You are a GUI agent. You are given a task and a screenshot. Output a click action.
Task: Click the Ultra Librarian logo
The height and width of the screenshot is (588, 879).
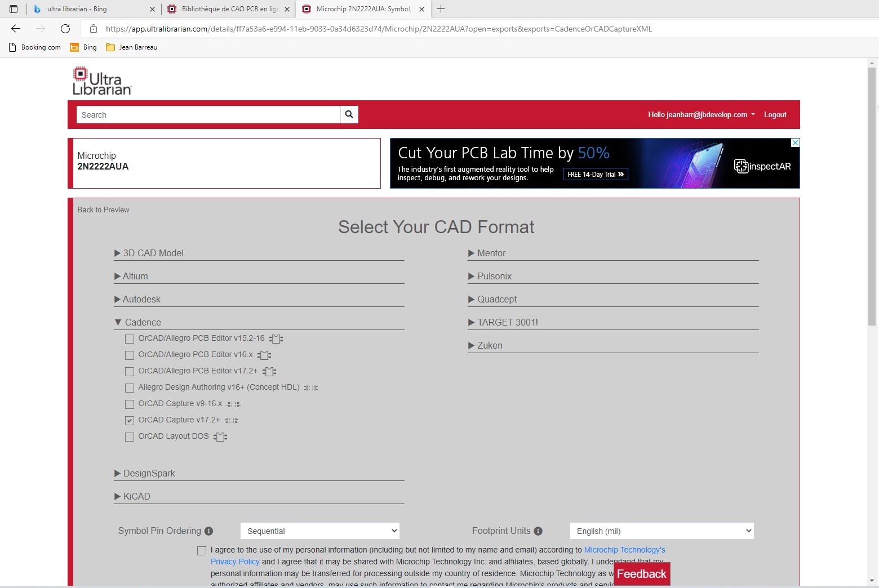pos(102,81)
